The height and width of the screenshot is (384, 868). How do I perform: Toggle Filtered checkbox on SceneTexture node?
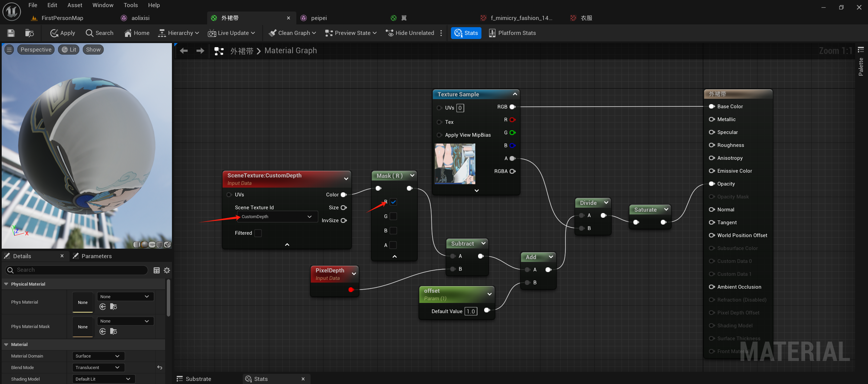[258, 233]
